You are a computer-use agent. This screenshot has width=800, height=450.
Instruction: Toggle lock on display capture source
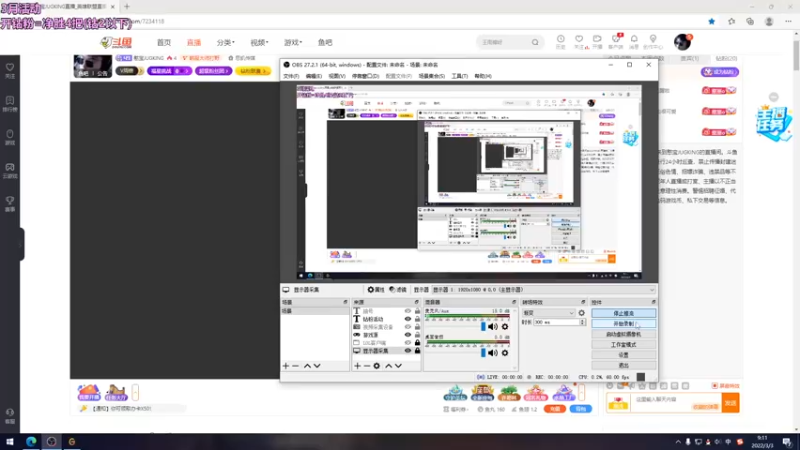point(417,351)
